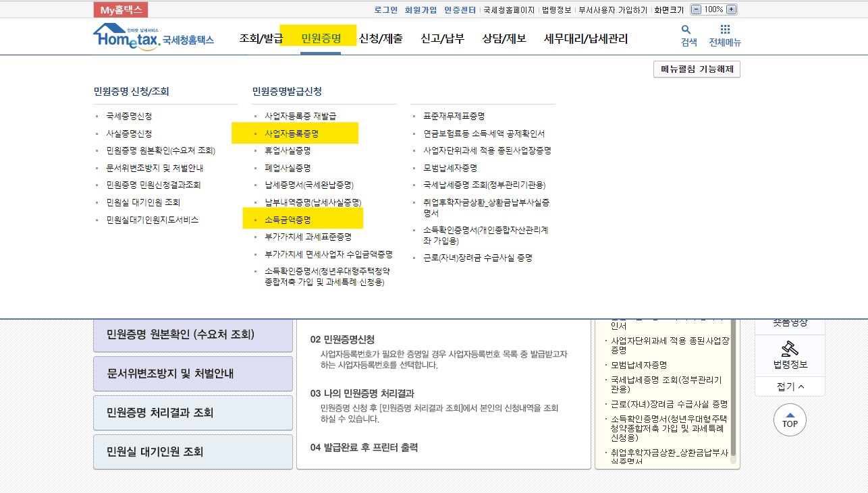Open My홈택스 via the red badge
868x493 pixels.
[121, 9]
